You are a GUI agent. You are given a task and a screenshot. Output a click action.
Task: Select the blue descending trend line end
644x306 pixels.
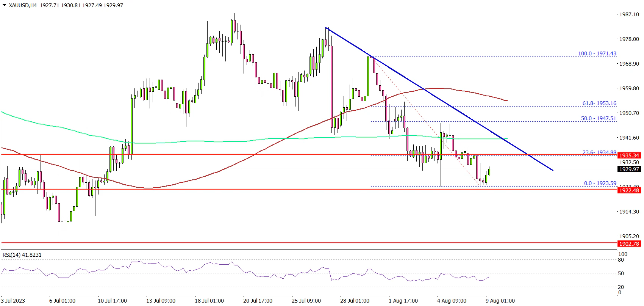tap(553, 170)
